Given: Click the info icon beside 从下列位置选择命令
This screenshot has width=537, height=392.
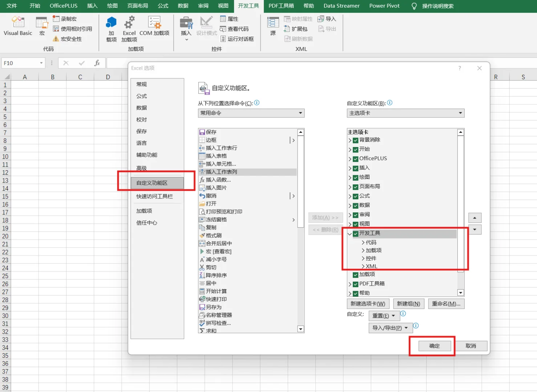Looking at the screenshot, I should 257,103.
